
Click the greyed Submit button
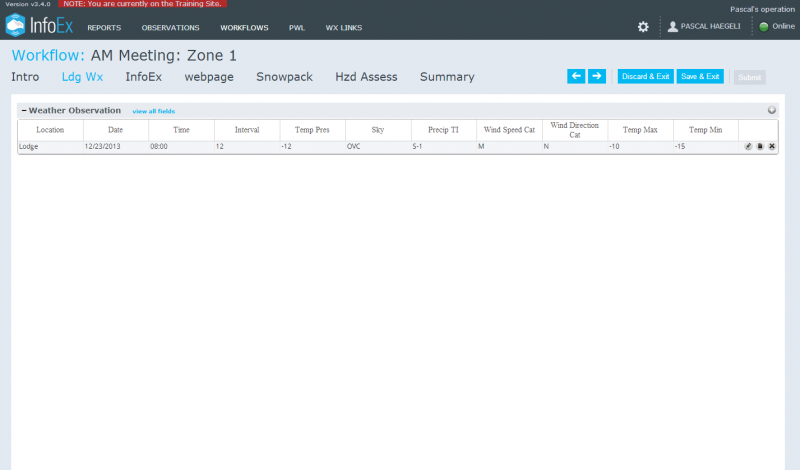(749, 77)
